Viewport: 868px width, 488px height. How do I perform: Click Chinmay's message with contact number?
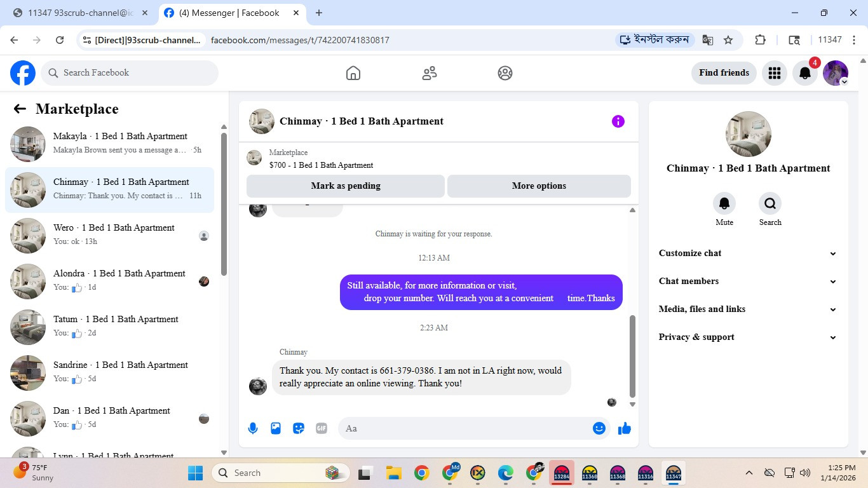[x=421, y=377]
